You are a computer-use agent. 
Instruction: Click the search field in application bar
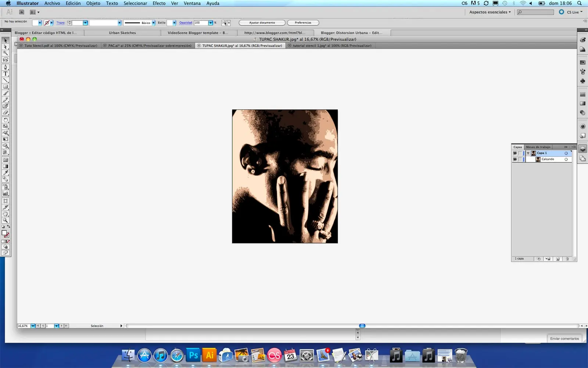pyautogui.click(x=535, y=12)
